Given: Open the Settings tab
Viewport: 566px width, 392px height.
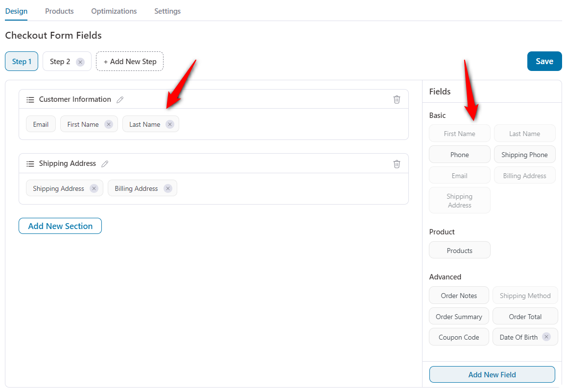Looking at the screenshot, I should (167, 11).
